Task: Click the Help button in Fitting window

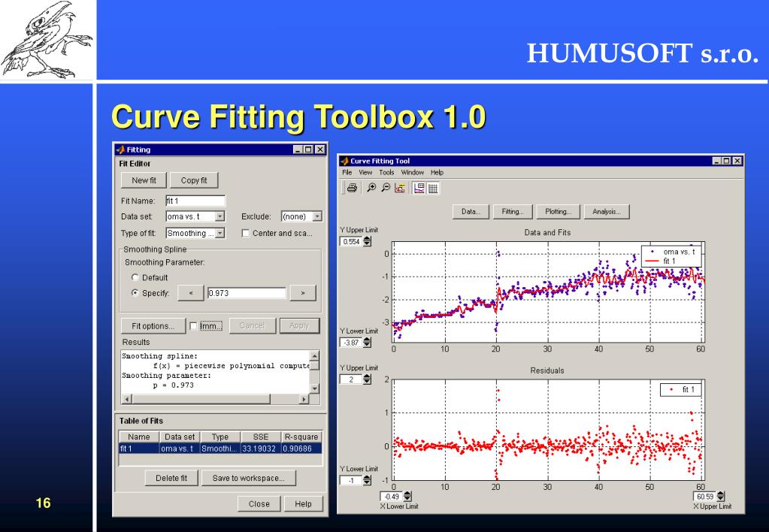Action: tap(303, 504)
